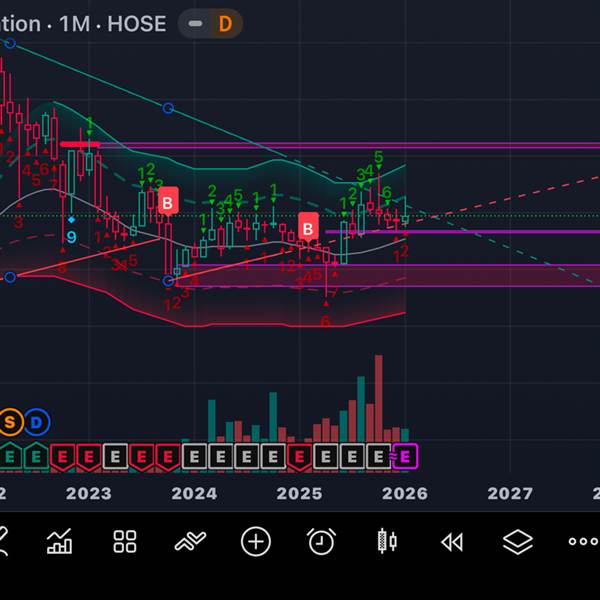The image size is (600, 600).
Task: Open the layout grid icon
Action: [125, 541]
